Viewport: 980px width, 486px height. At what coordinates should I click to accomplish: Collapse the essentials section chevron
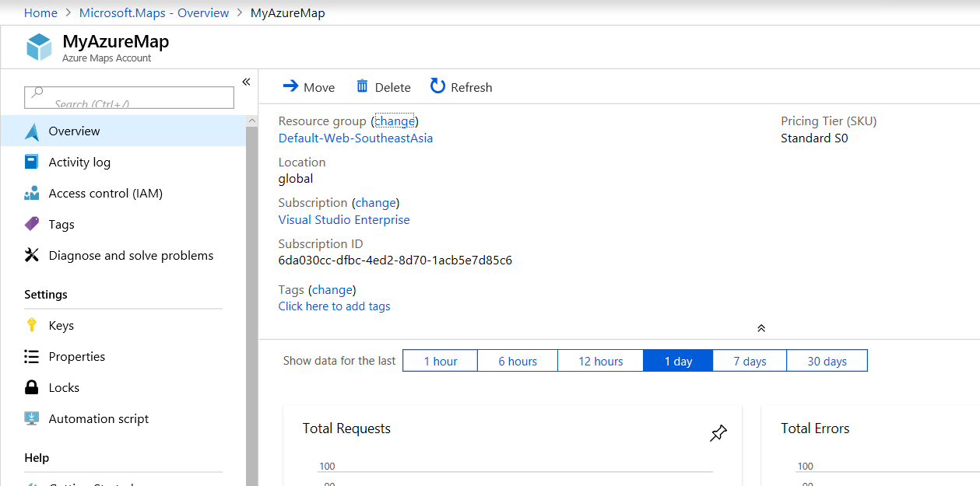click(761, 328)
